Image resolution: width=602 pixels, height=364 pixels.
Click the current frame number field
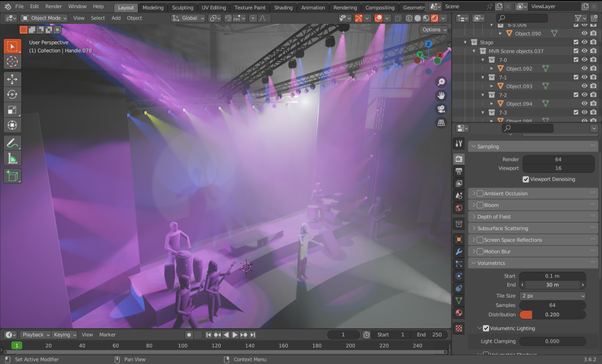(344, 335)
